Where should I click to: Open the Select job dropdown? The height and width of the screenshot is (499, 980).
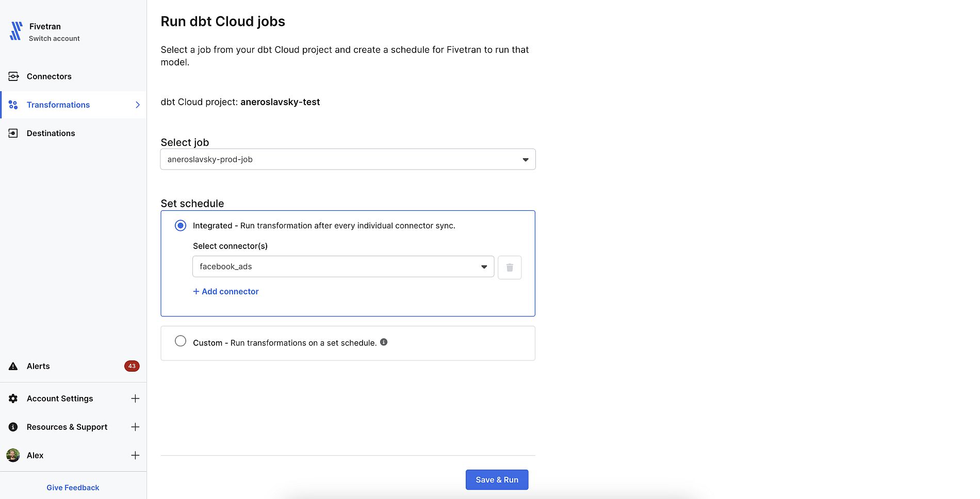pos(348,159)
